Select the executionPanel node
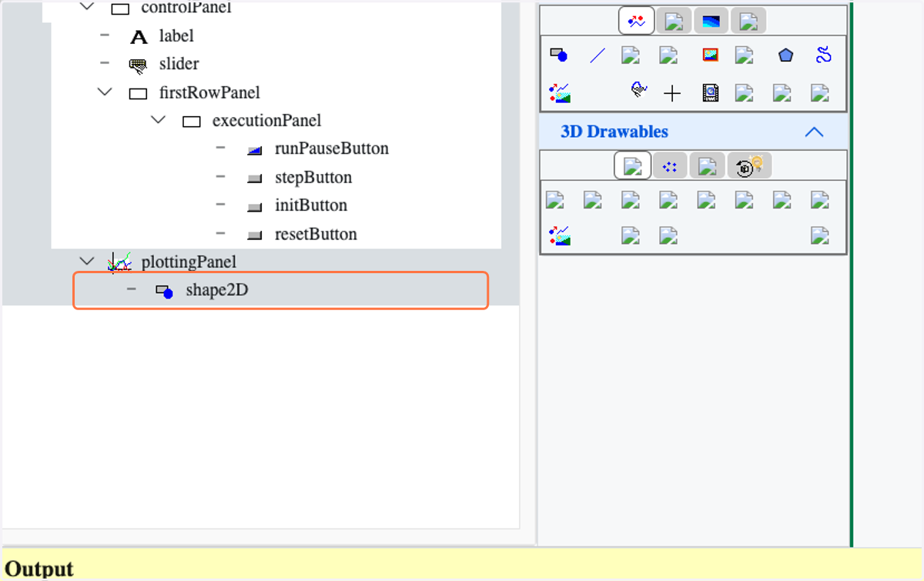The width and height of the screenshot is (924, 581). pos(266,121)
